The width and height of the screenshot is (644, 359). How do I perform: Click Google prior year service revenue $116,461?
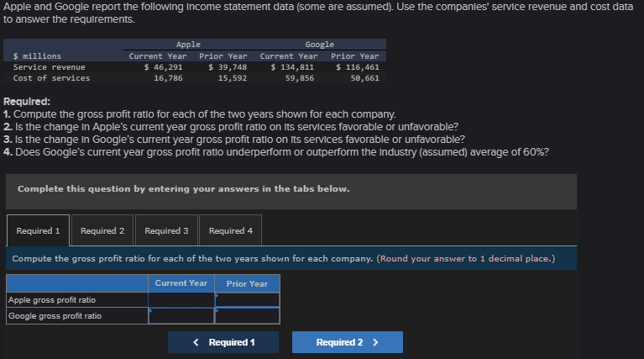[x=358, y=67]
